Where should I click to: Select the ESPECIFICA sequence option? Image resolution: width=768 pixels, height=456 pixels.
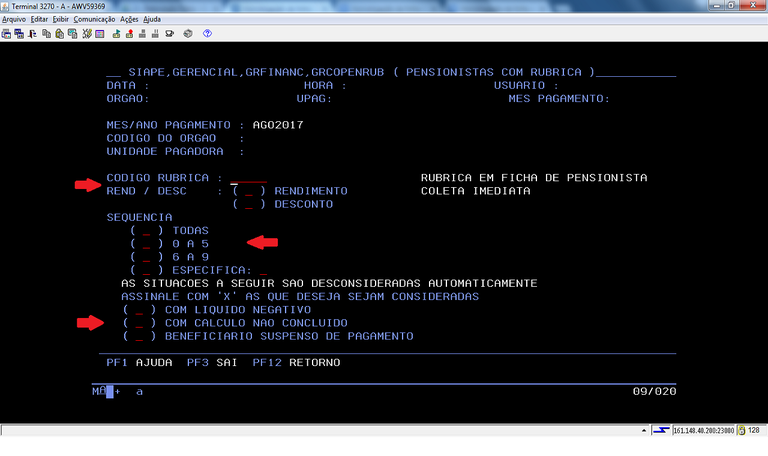pos(146,270)
